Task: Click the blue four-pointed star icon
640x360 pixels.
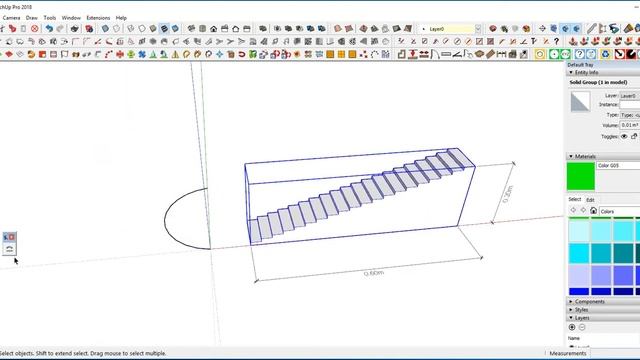Action: tap(220, 54)
